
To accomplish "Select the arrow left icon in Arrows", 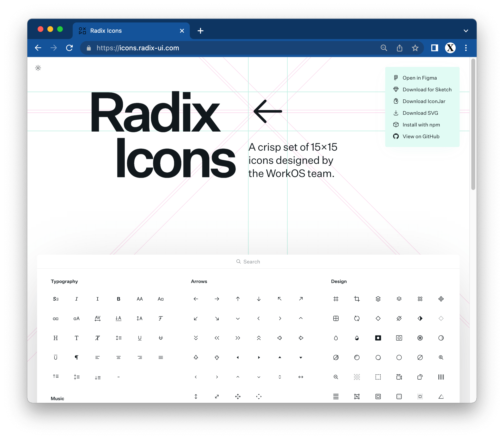I will [196, 299].
